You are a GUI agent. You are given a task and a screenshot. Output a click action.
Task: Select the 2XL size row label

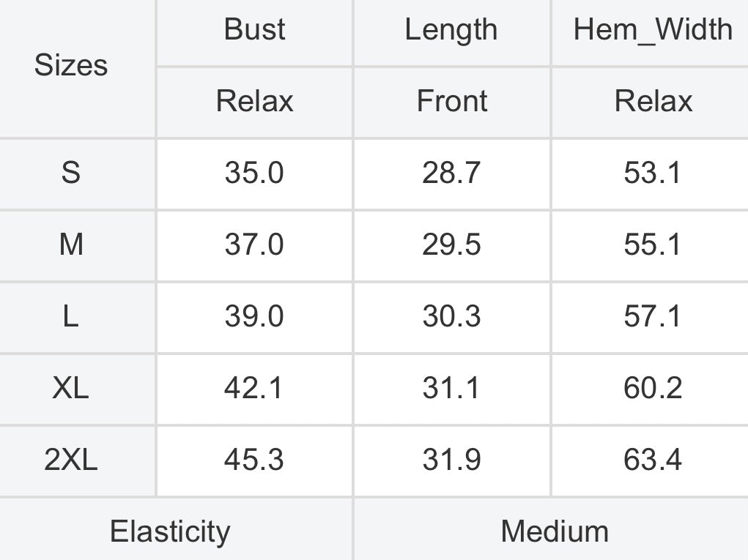tap(70, 460)
